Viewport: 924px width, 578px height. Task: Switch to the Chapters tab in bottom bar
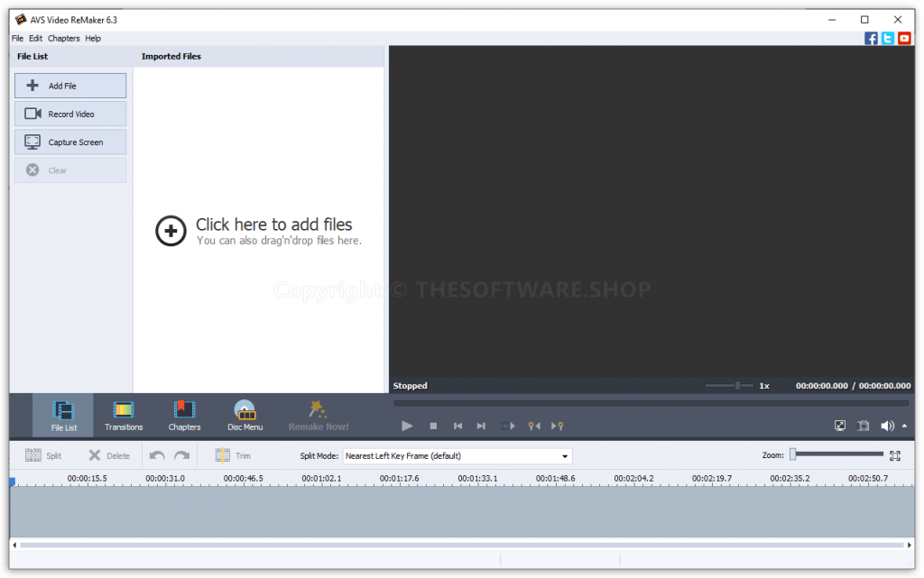tap(184, 416)
